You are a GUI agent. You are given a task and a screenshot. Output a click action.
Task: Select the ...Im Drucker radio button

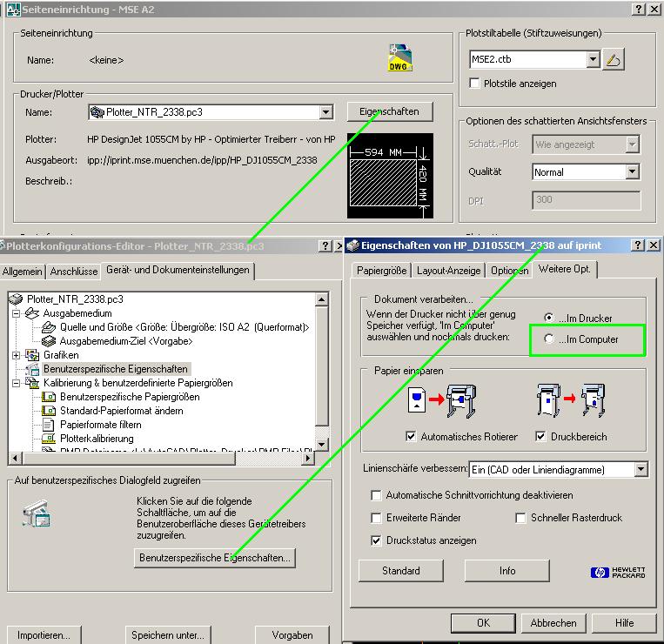point(549,318)
